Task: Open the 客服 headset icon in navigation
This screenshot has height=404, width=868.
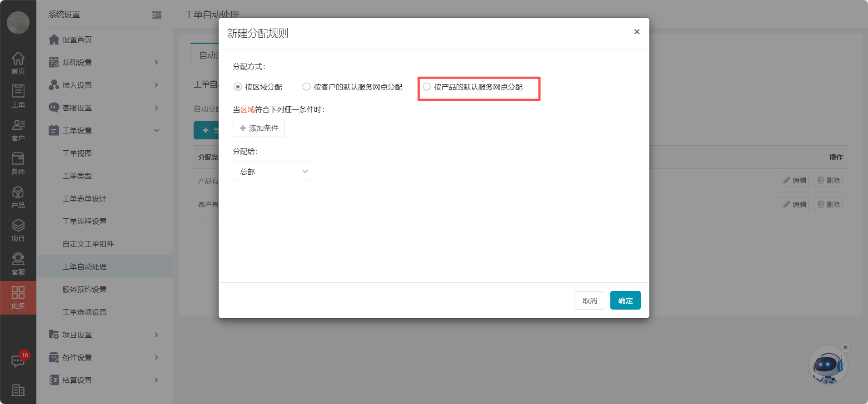Action: 18,264
